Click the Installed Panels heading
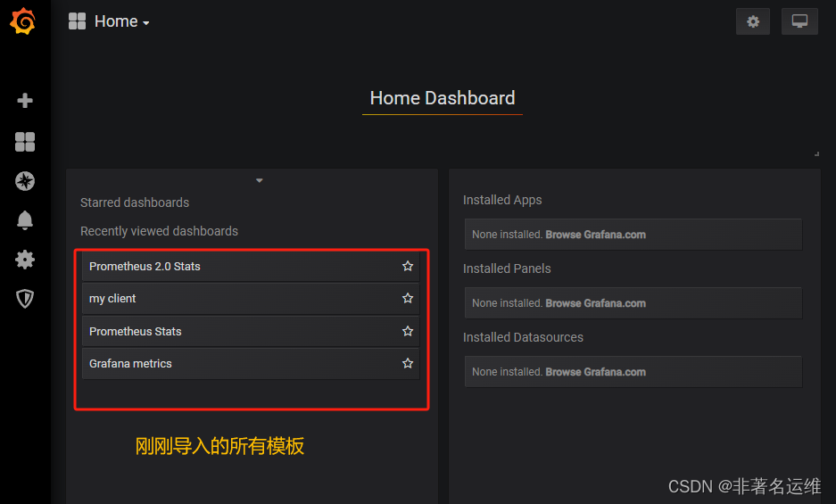836x504 pixels. 507,269
